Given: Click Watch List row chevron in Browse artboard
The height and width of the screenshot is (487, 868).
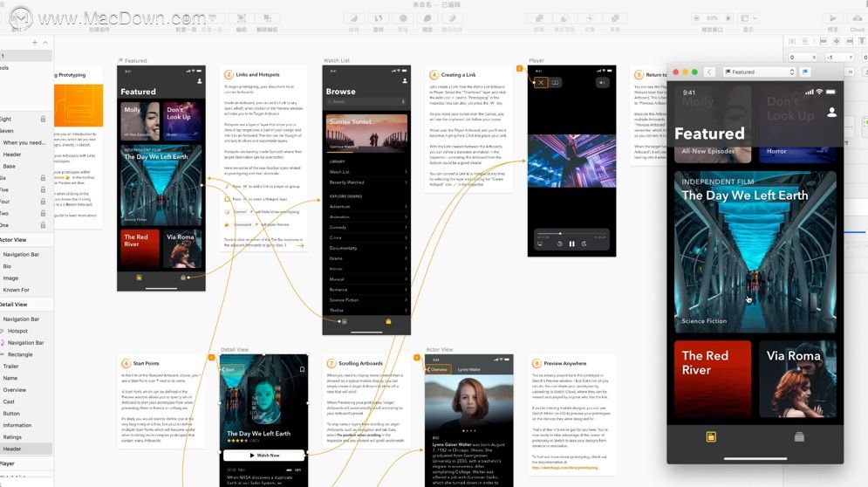Looking at the screenshot, I should pos(406,172).
